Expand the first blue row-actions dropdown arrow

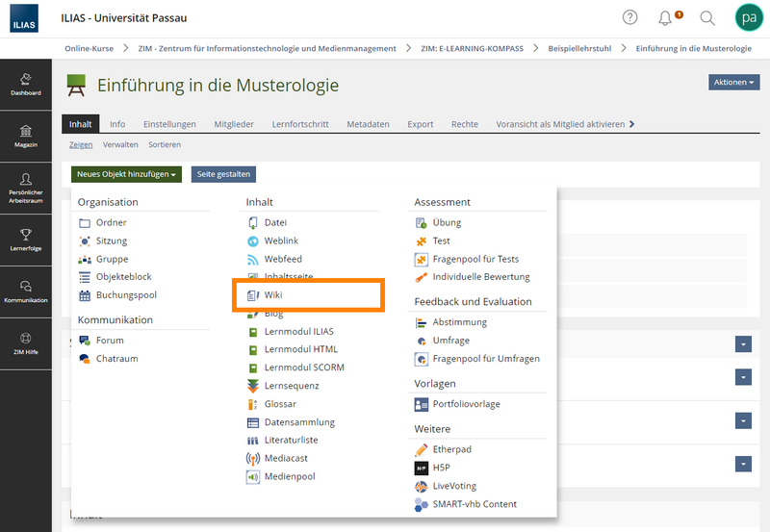(x=743, y=344)
